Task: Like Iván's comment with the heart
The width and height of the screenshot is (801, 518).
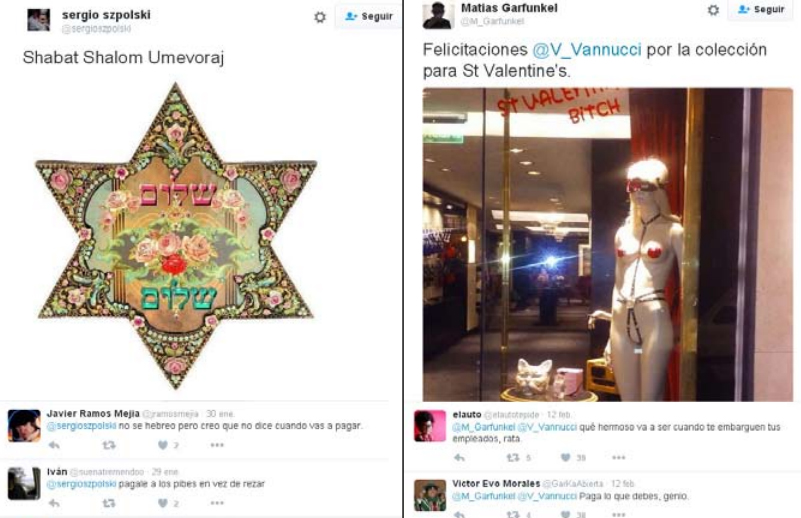Action: 162,503
